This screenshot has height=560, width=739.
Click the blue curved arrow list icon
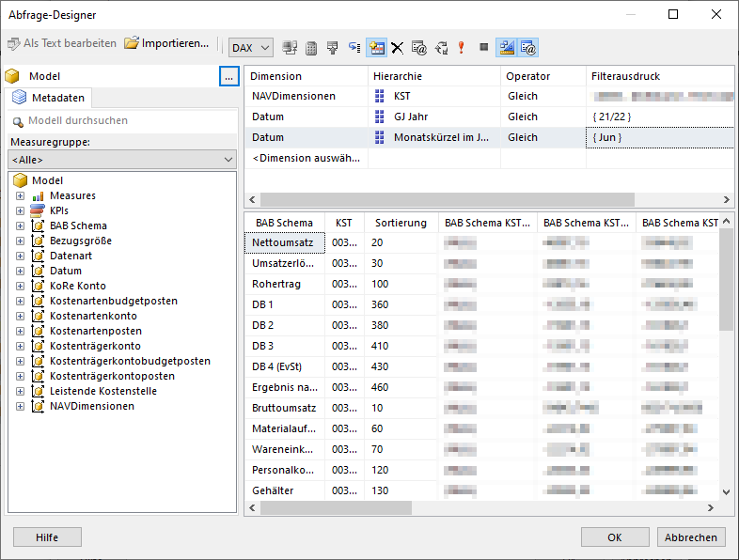coord(354,47)
